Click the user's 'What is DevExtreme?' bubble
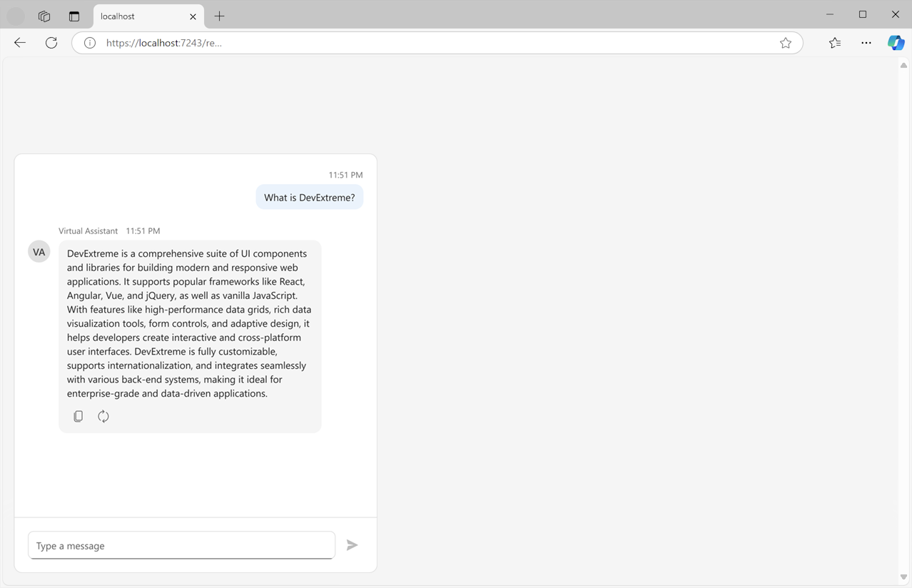Image resolution: width=912 pixels, height=588 pixels. tap(309, 197)
